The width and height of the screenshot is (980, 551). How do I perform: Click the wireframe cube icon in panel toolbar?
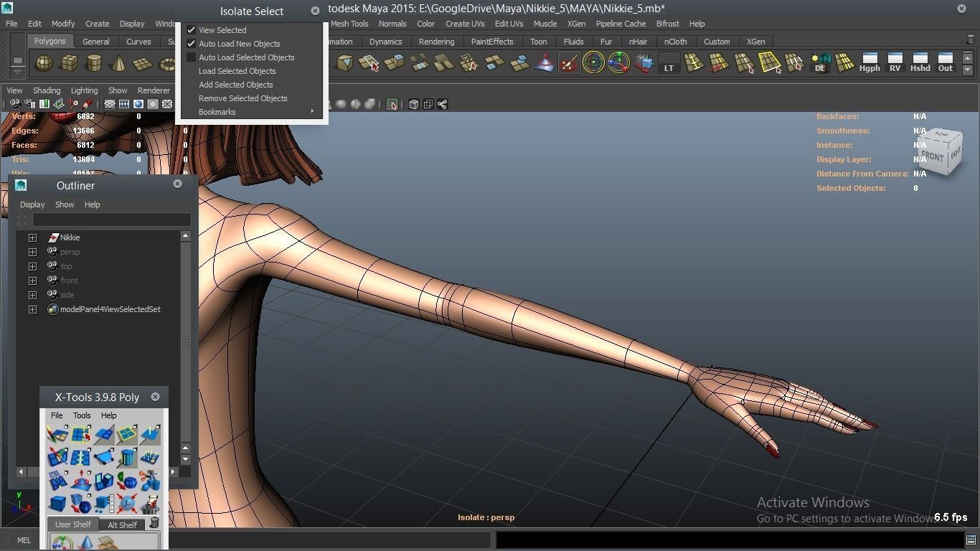click(x=414, y=104)
